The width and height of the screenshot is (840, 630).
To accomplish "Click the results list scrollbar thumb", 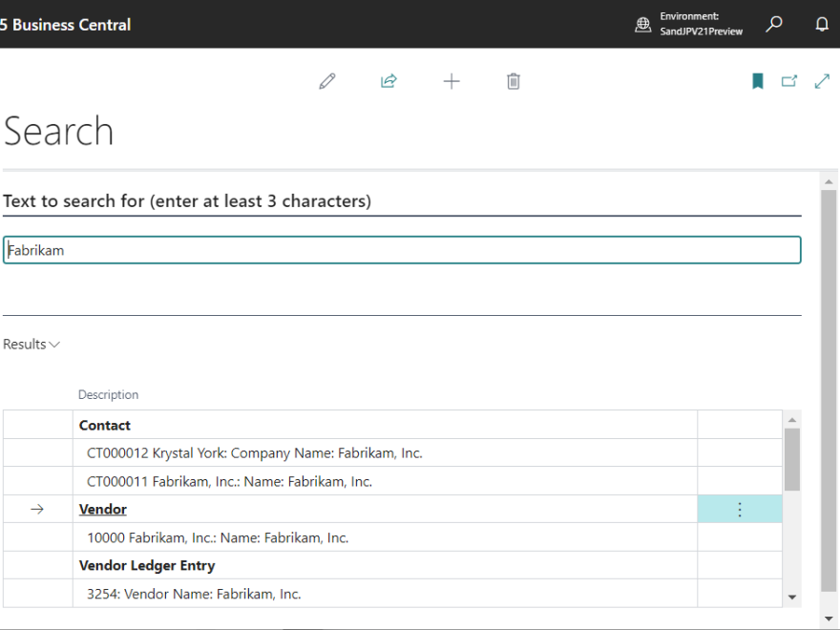I will click(792, 460).
